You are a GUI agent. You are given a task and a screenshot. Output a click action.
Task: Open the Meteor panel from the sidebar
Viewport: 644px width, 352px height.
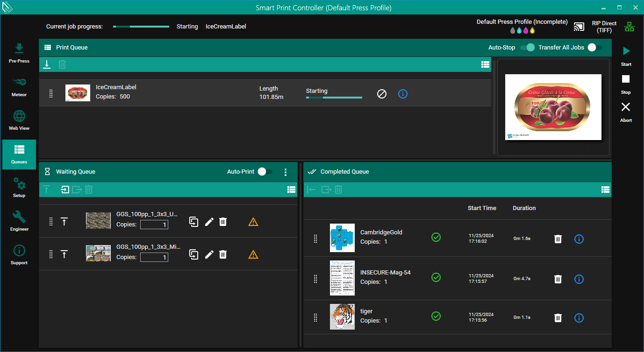pos(19,86)
